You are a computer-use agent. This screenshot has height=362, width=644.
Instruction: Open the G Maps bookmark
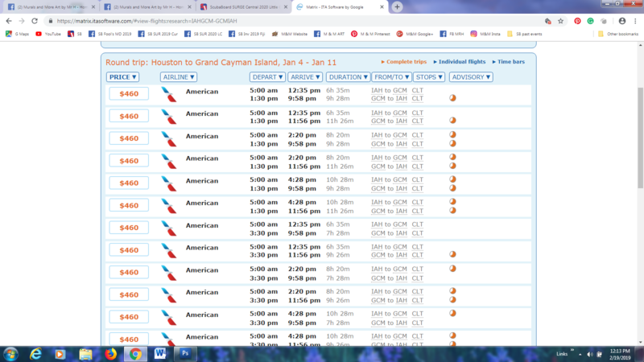tap(17, 34)
